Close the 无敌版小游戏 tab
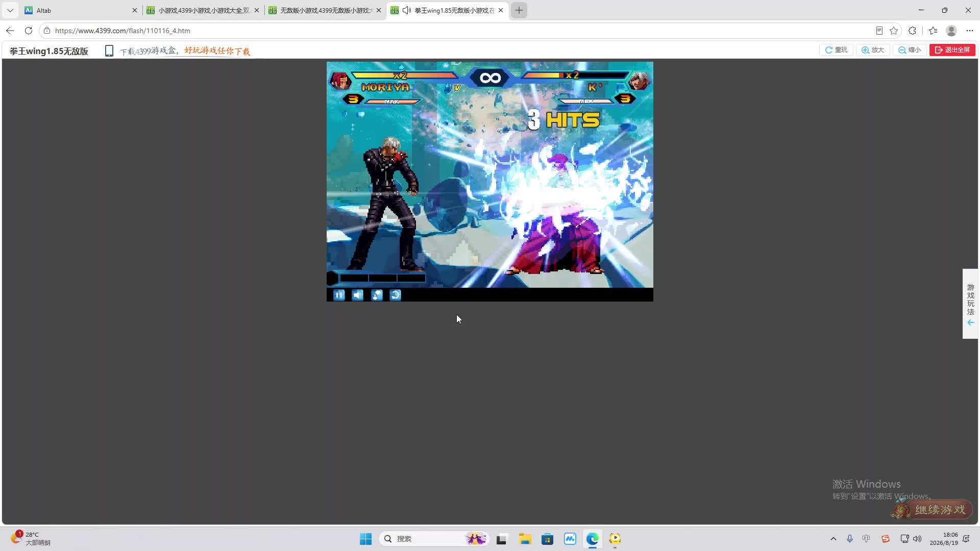This screenshot has height=551, width=980. click(x=379, y=10)
